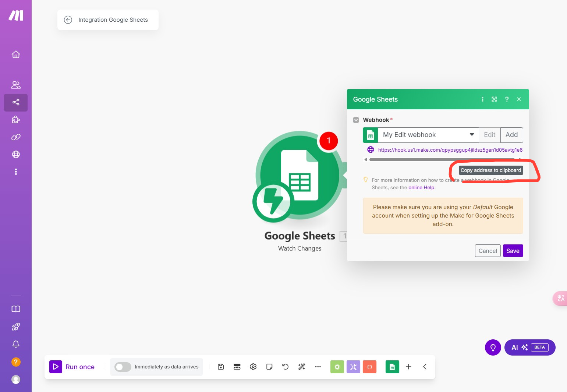Open the Resource hub book icon
This screenshot has width=567, height=392.
tap(16, 309)
